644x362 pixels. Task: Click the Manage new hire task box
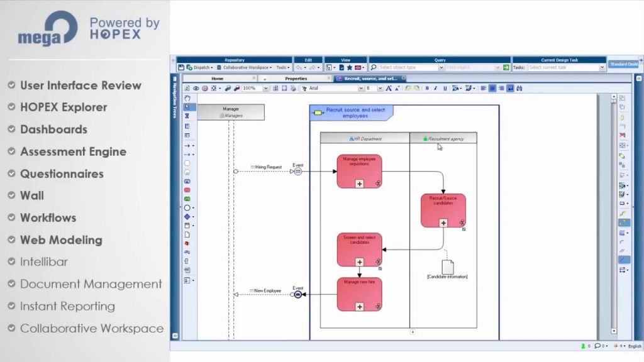click(x=359, y=295)
